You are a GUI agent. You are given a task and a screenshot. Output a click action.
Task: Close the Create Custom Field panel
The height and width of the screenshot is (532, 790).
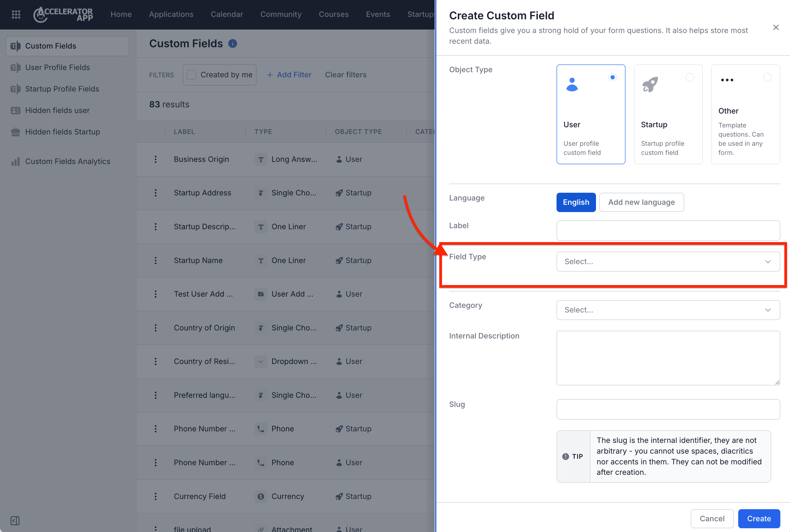776,27
